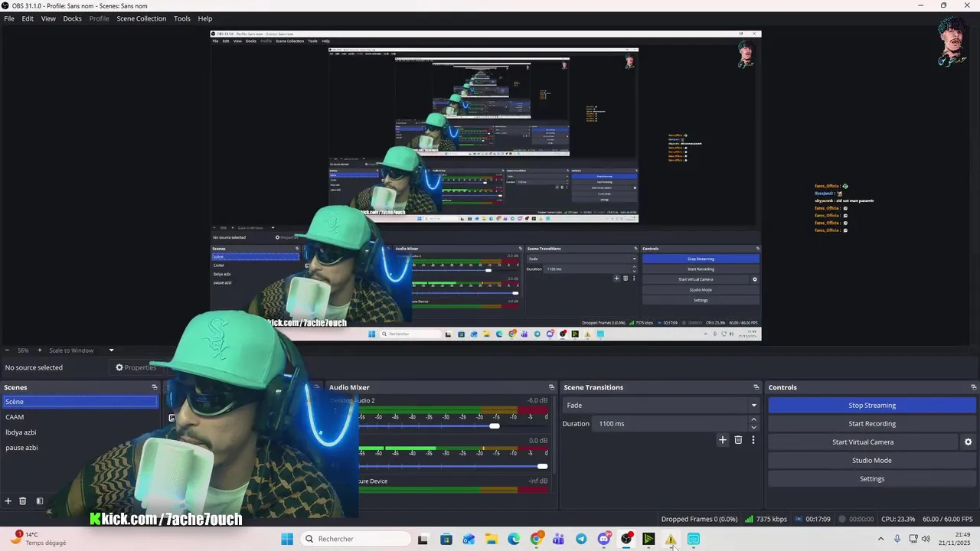Open Google Chrome from the taskbar
The height and width of the screenshot is (551, 980).
[x=536, y=540]
